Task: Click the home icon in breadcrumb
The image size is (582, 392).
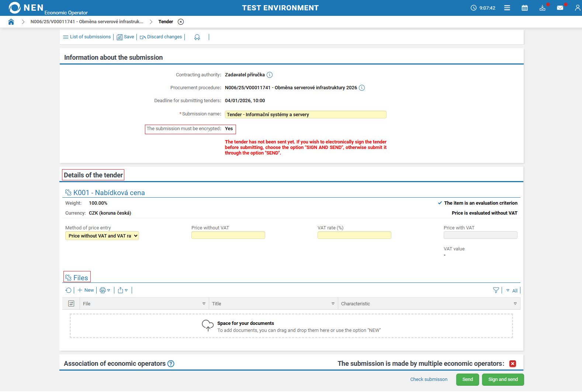Action: click(11, 22)
